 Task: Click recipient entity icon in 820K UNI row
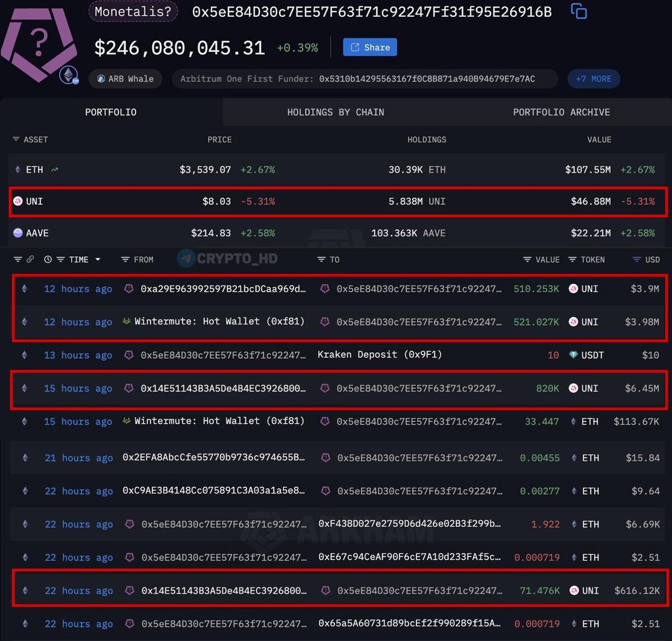(x=325, y=388)
